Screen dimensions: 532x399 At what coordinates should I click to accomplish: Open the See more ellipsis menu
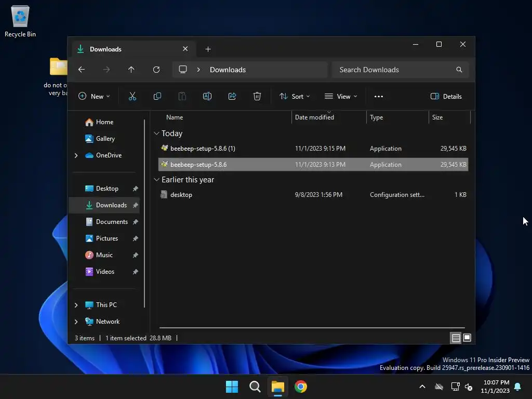pos(379,96)
